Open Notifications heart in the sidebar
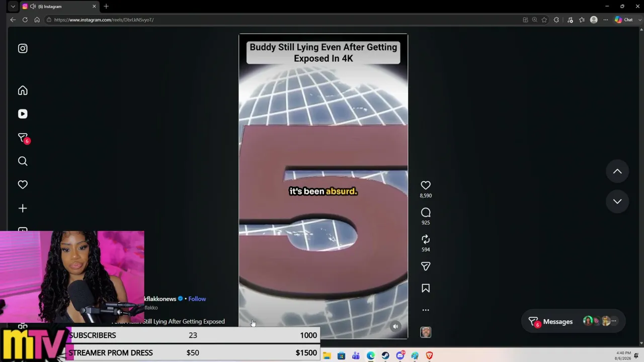Image resolution: width=644 pixels, height=362 pixels. coord(23,185)
